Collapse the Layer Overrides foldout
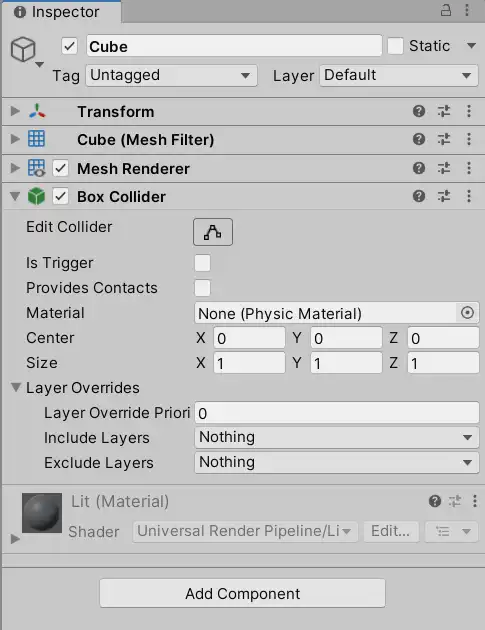The height and width of the screenshot is (630, 485). [x=16, y=387]
